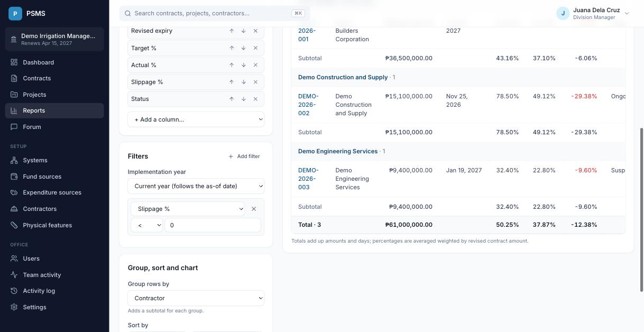Open Activity log page
The width and height of the screenshot is (644, 332).
(x=54, y=291)
